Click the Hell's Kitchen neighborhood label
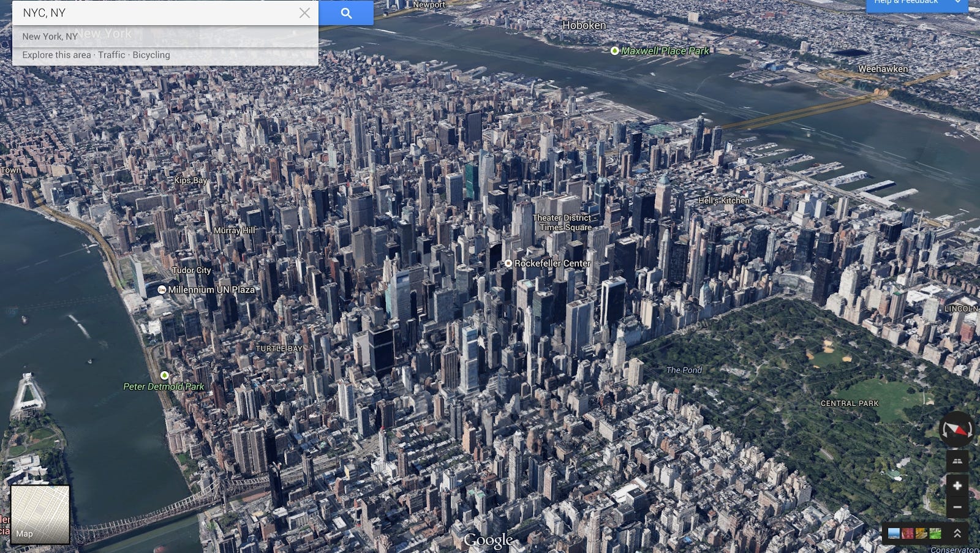The image size is (980, 553). 724,200
